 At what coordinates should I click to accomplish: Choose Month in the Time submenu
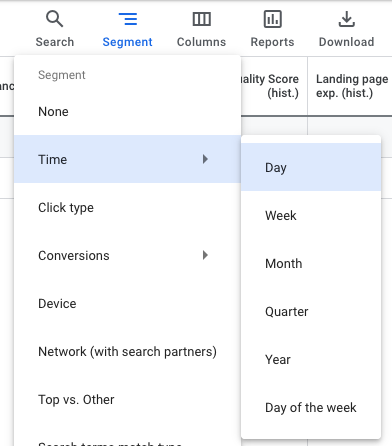click(311, 263)
